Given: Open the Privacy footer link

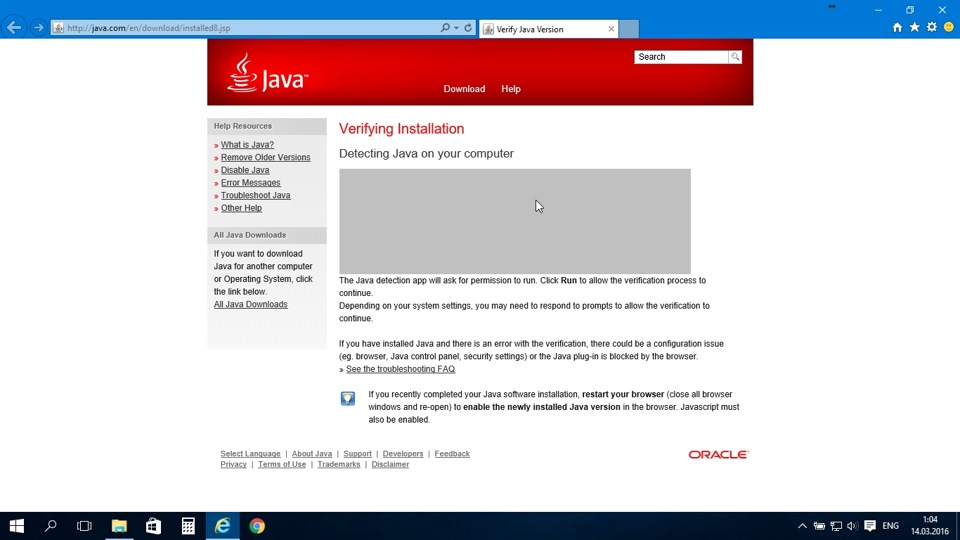Looking at the screenshot, I should (x=233, y=464).
